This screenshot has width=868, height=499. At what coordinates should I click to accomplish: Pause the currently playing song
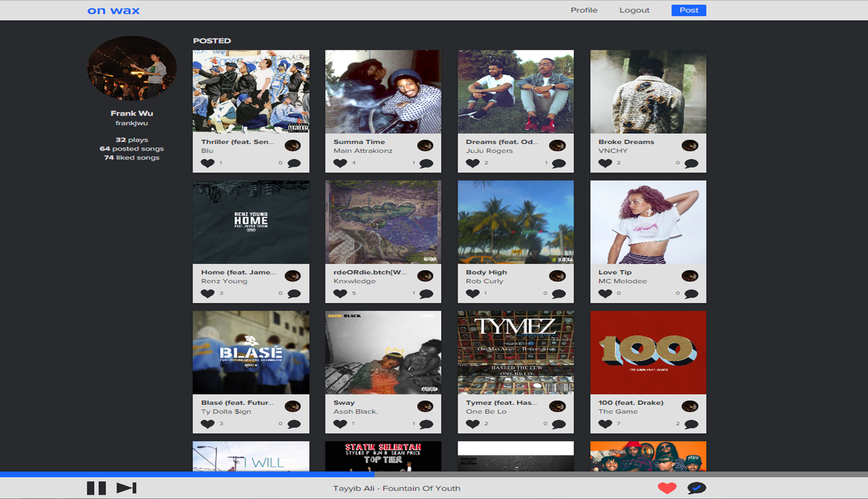pyautogui.click(x=96, y=488)
